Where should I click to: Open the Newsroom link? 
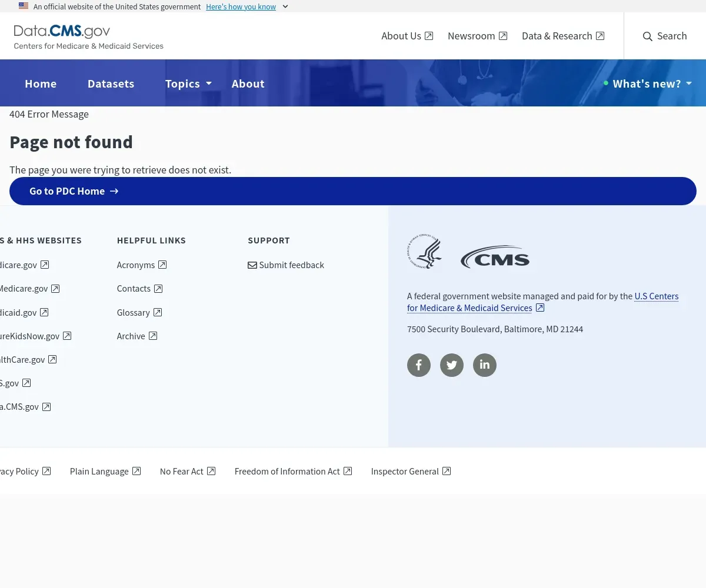click(x=477, y=36)
